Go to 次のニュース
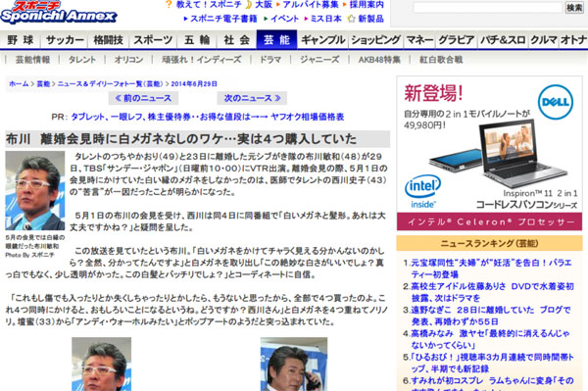This screenshot has width=588, height=391. [252, 98]
